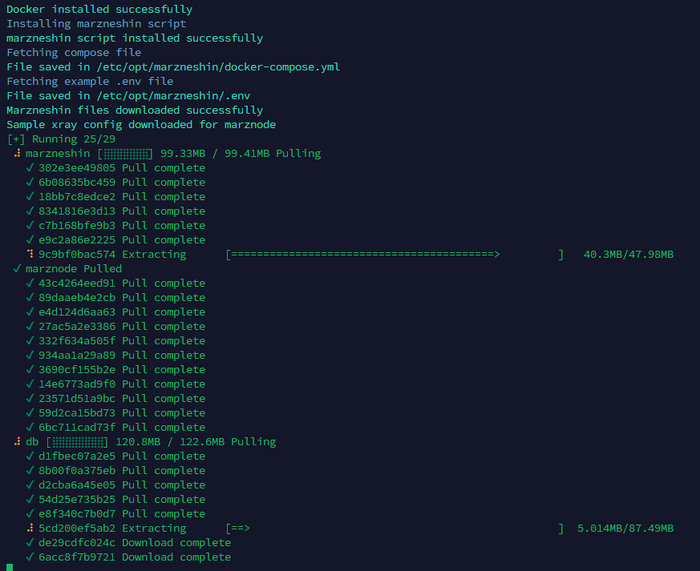The width and height of the screenshot is (700, 571).
Task: Click the spinner icon before db
Action: point(17,442)
